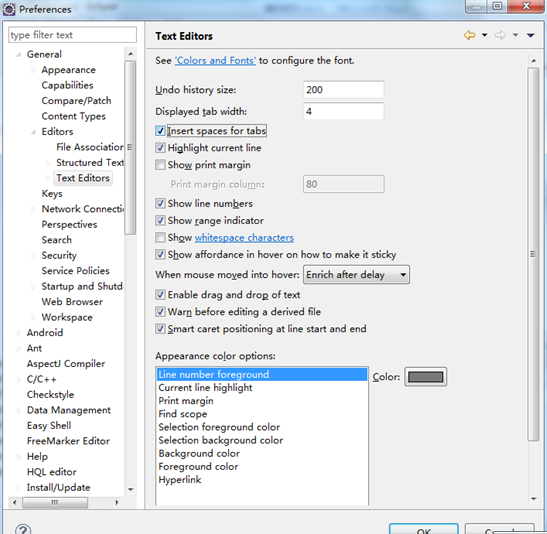Screen dimensions: 547x534
Task: Open the Enrich after delay dropdown
Action: pos(356,275)
